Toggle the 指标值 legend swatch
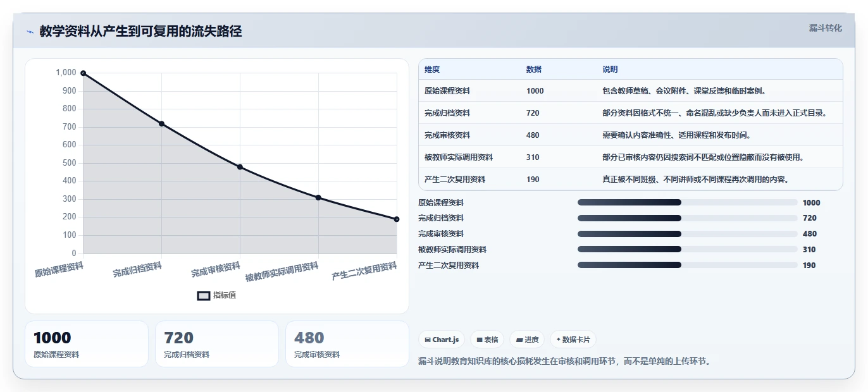 coord(204,295)
